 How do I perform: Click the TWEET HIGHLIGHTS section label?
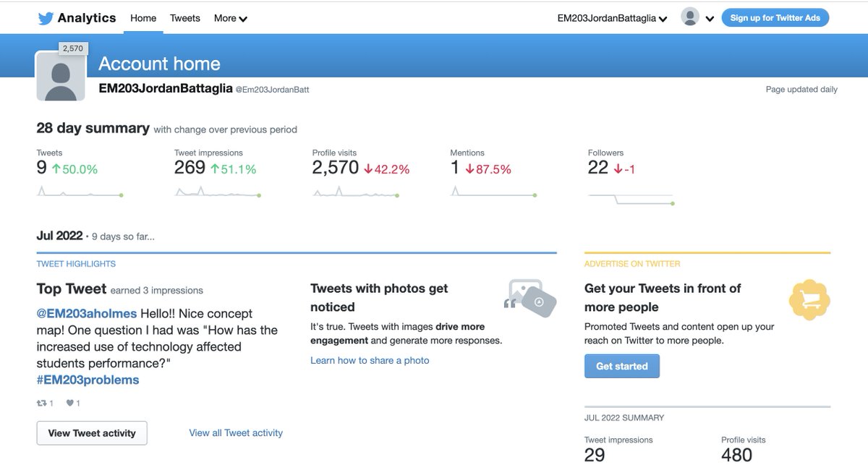(76, 264)
